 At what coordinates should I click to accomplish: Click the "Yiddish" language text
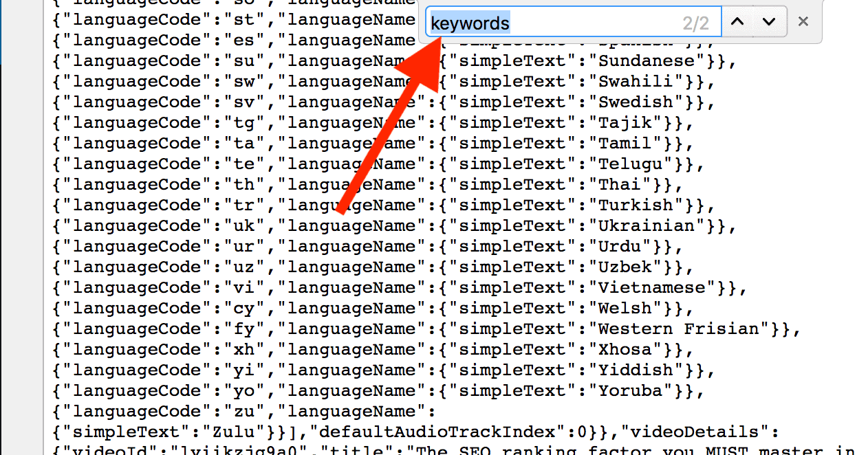pos(636,370)
